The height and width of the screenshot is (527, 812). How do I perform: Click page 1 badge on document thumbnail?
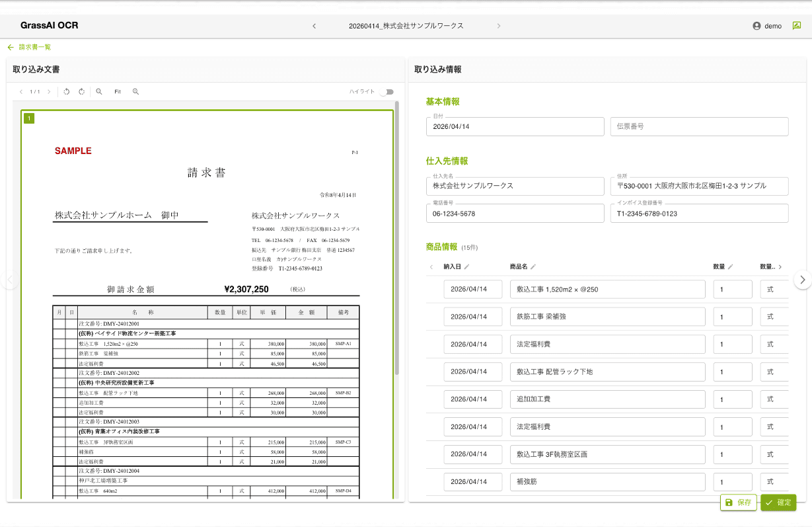coord(29,118)
